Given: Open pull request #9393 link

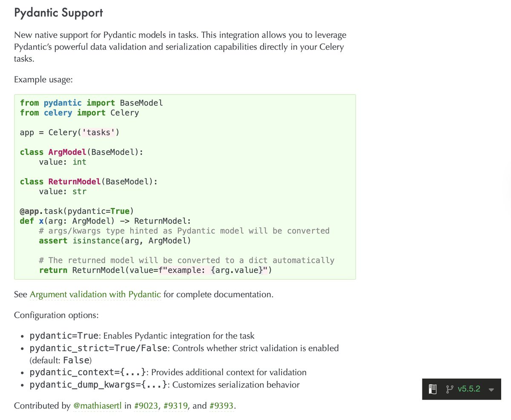Looking at the screenshot, I should [x=221, y=406].
